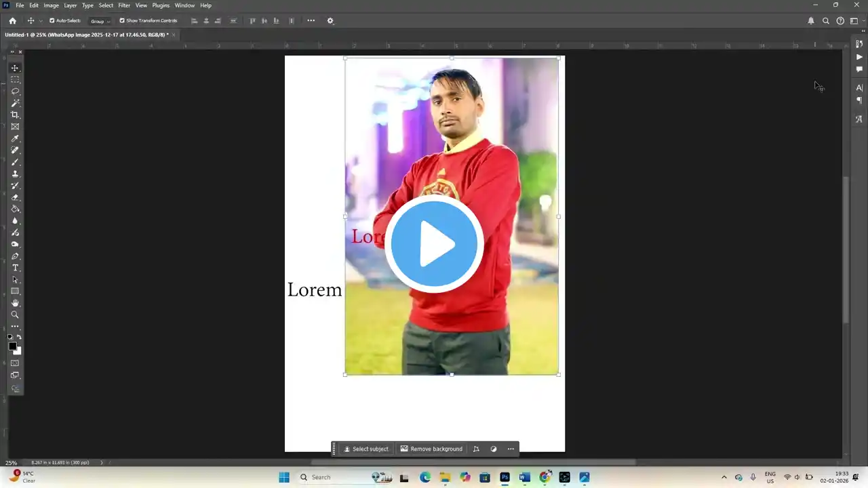Viewport: 868px width, 488px height.
Task: Open the Plugins menu
Action: coord(161,5)
